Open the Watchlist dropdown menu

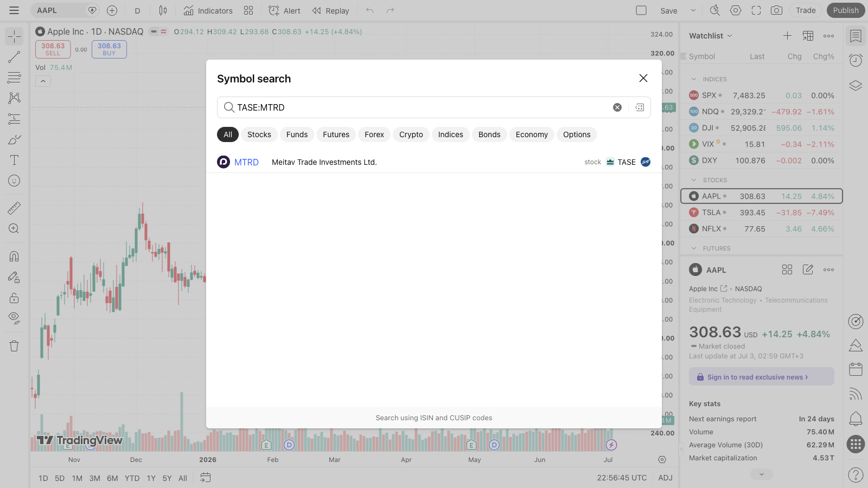point(711,36)
